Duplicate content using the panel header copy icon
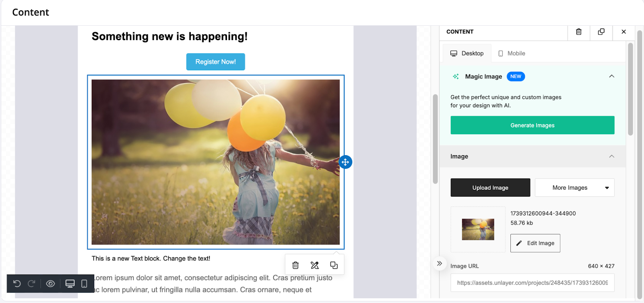This screenshot has height=303, width=644. (x=601, y=32)
